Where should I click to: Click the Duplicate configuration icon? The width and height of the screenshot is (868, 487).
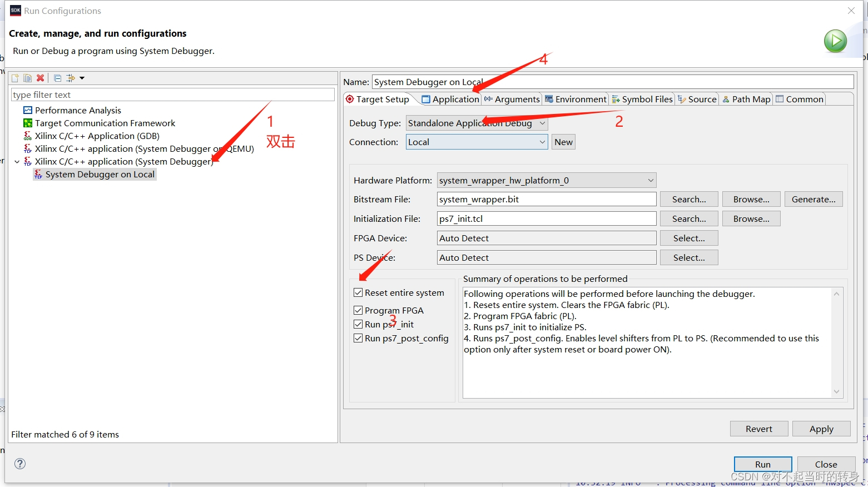[x=27, y=78]
